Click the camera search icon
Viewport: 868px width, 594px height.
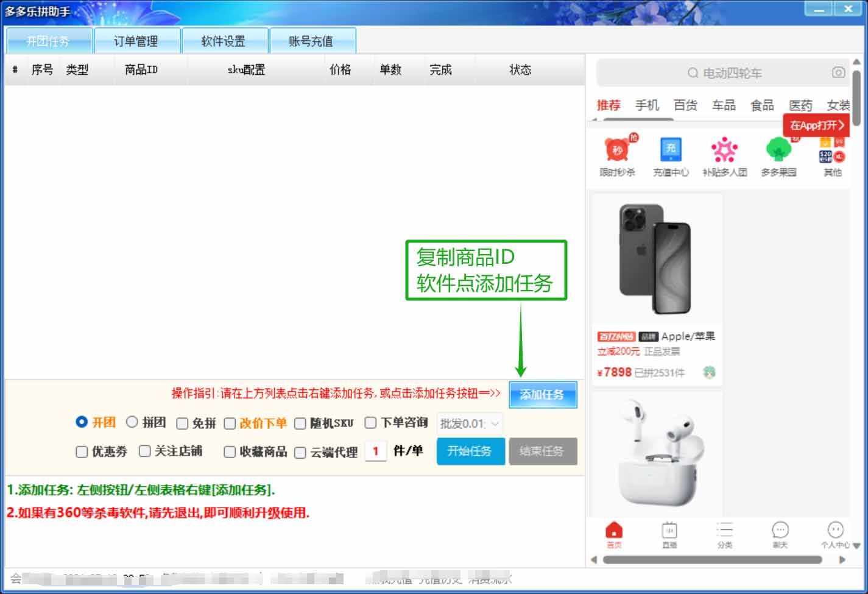tap(838, 72)
